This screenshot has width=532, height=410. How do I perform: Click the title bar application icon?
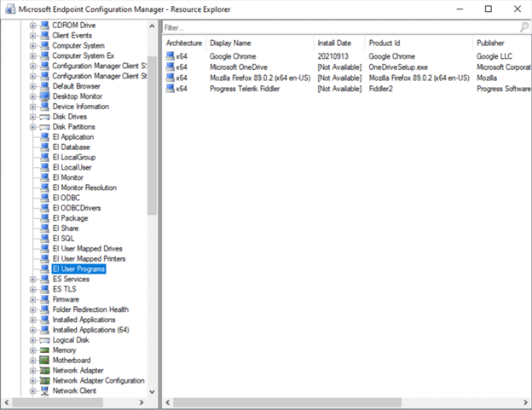(10, 9)
